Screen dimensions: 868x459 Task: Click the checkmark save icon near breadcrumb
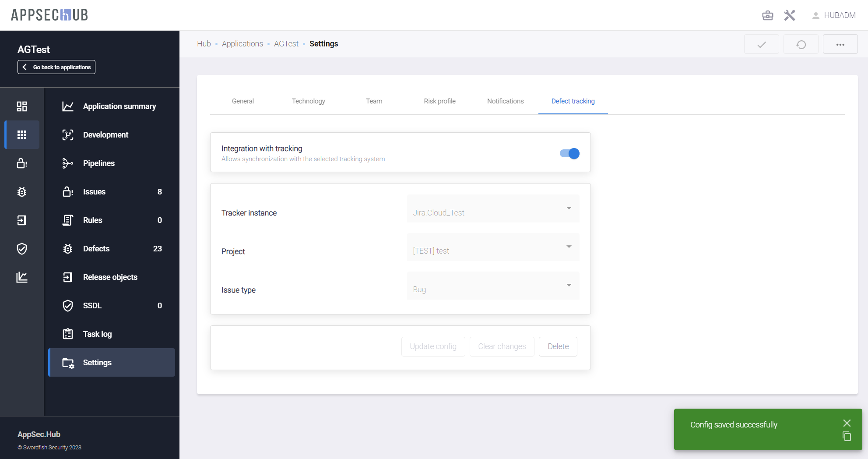coord(761,44)
